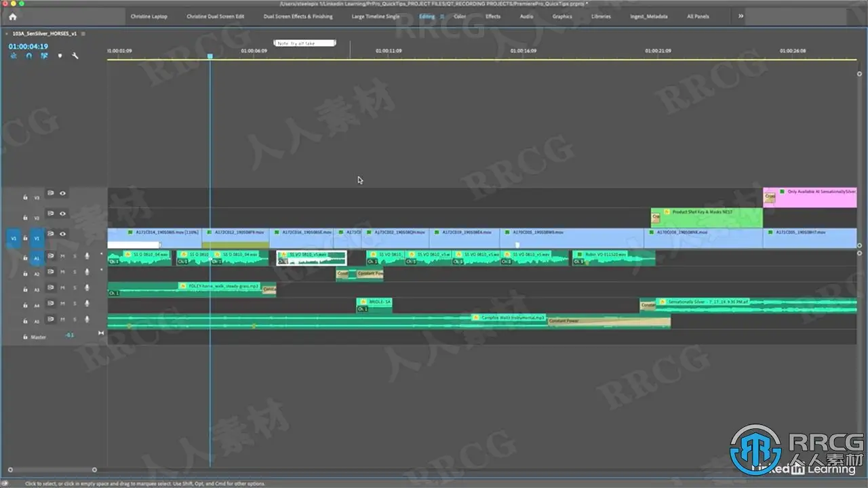Screen dimensions: 868x488
Task: Hide track V2 with eye icon
Action: [62, 213]
